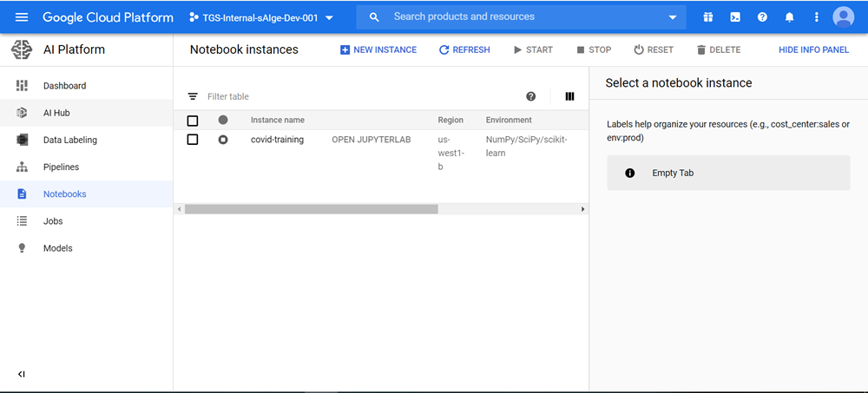
Task: Focus the Search products and resources field
Action: [x=521, y=17]
